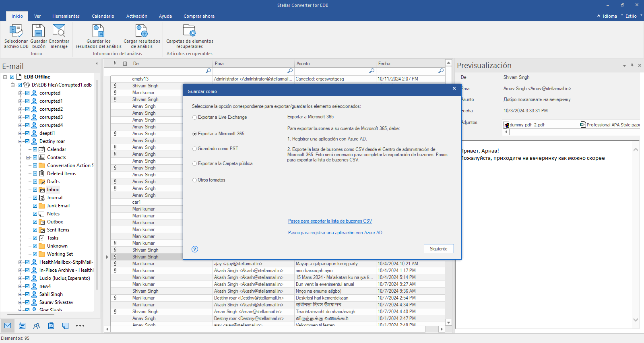This screenshot has width=644, height=343.
Task: Click the more options ellipsis in bottom bar
Action: coord(80,326)
